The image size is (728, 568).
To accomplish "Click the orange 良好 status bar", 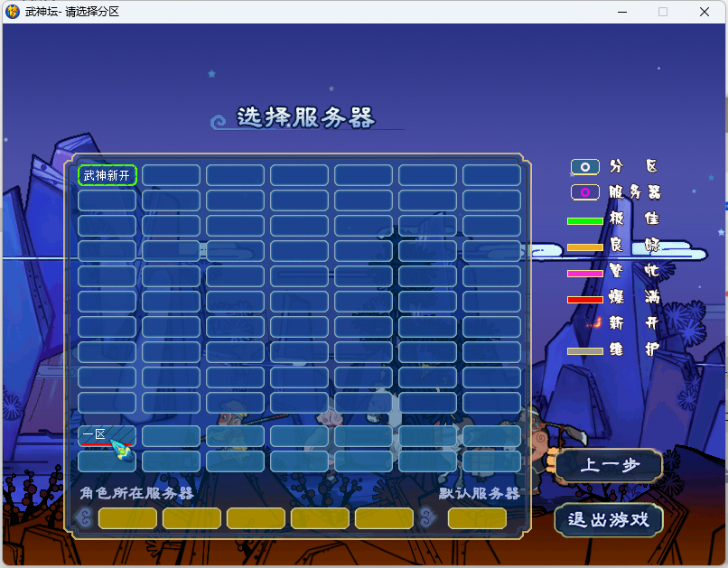I will pos(584,247).
